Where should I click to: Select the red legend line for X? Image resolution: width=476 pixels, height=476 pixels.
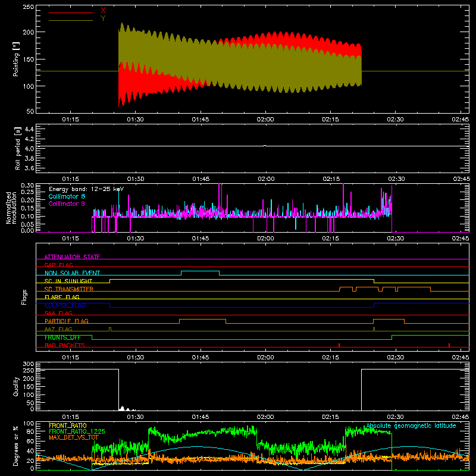click(x=70, y=12)
